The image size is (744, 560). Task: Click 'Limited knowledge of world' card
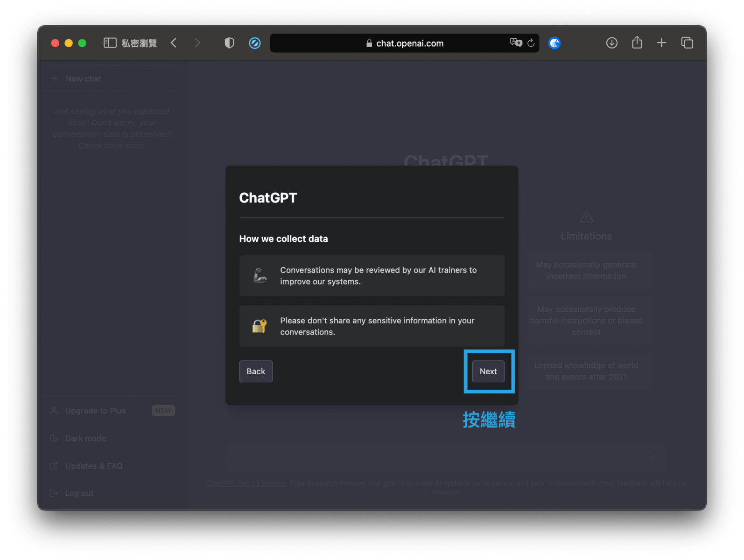coord(586,371)
